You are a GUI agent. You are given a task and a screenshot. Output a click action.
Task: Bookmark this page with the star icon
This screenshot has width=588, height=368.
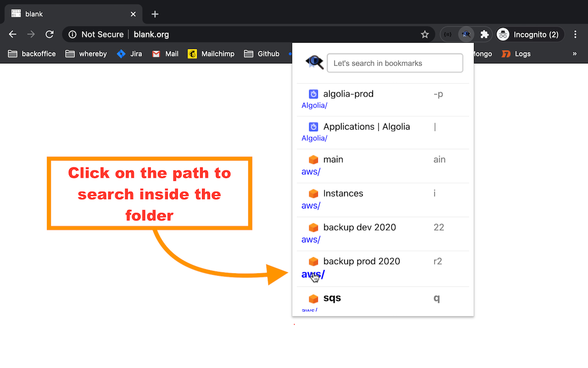[425, 34]
